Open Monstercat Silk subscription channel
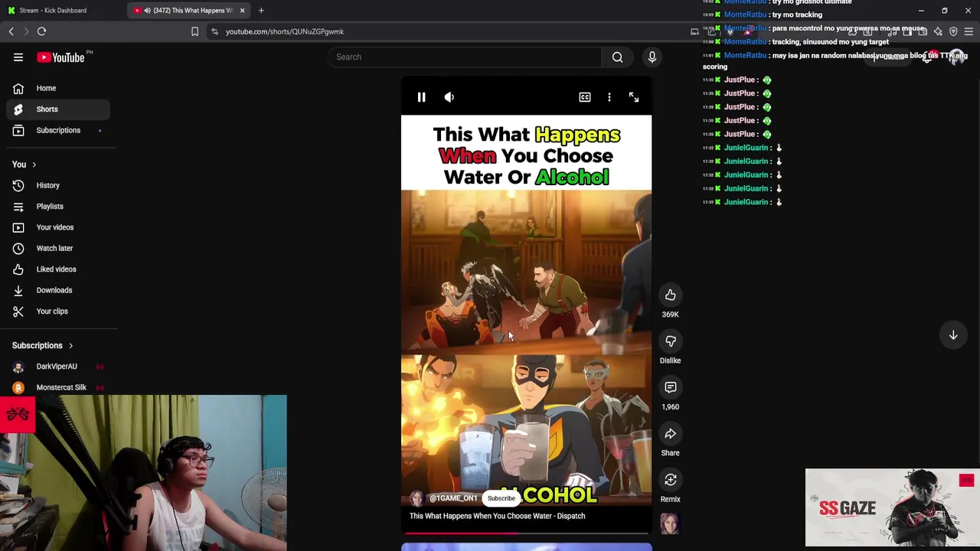The image size is (980, 551). 58,387
